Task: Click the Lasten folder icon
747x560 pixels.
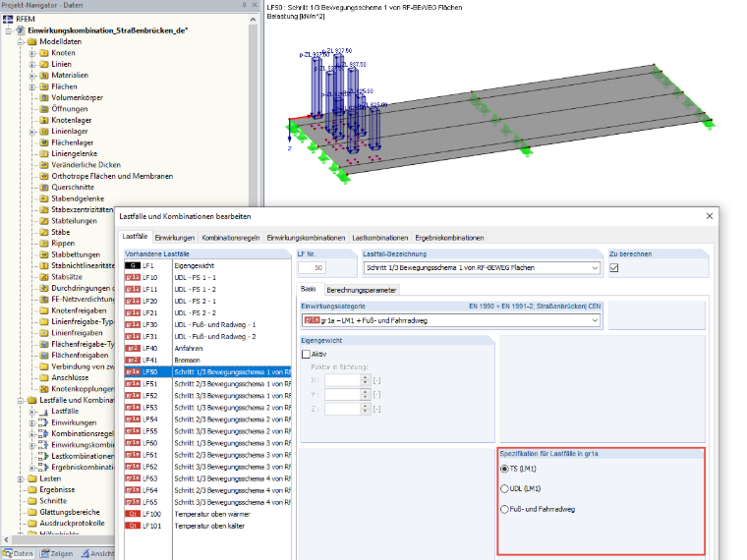Action: click(x=32, y=478)
